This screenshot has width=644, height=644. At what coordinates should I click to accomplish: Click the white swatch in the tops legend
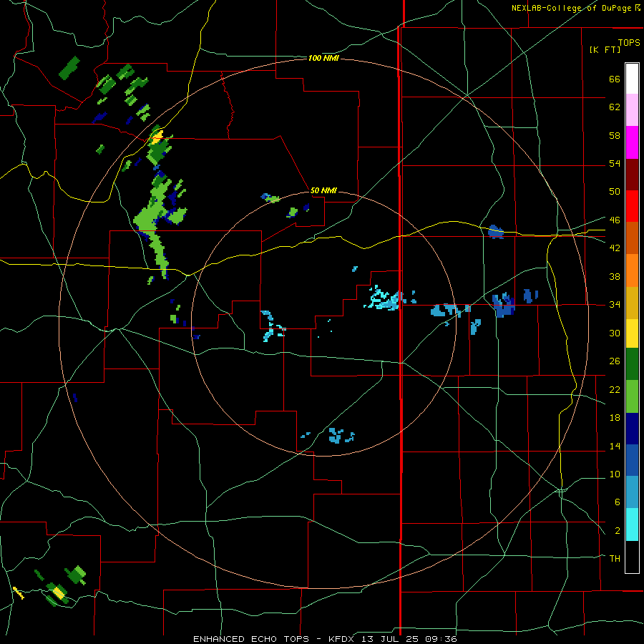tap(632, 79)
